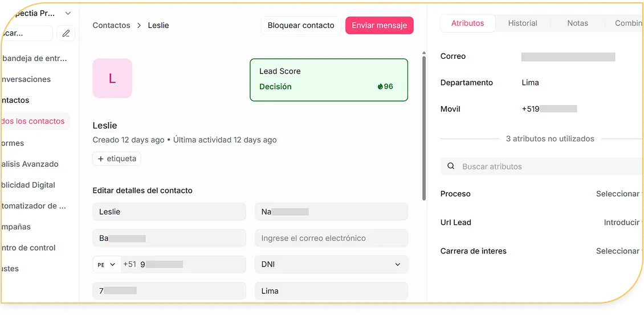644x315 pixels.
Task: Click the Bloquear contacto button
Action: (301, 26)
